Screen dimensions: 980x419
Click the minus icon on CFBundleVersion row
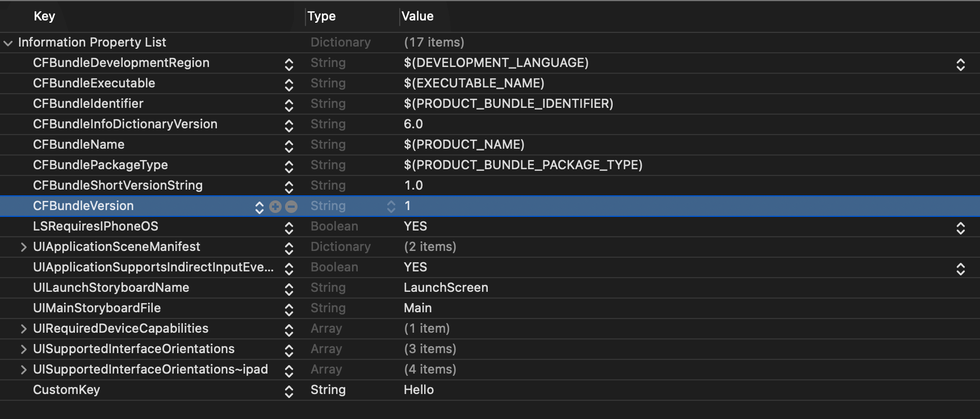pyautogui.click(x=291, y=207)
